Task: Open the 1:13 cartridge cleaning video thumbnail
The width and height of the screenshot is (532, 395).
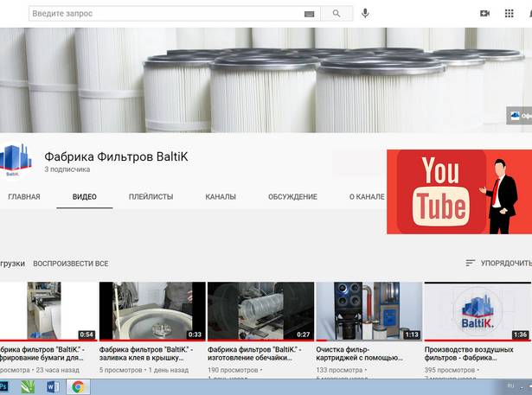Action: 369,311
